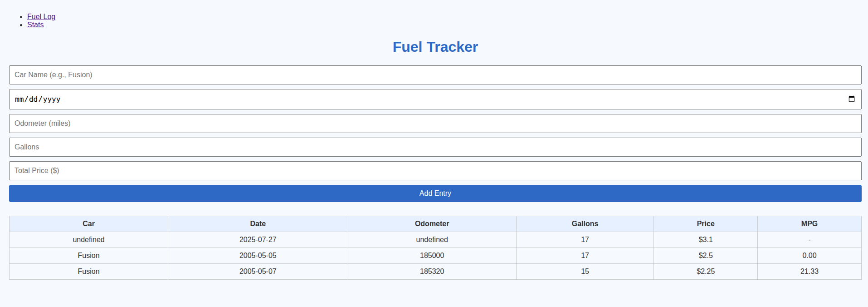Click the Odometer column header
The image size is (868, 307).
pyautogui.click(x=432, y=224)
